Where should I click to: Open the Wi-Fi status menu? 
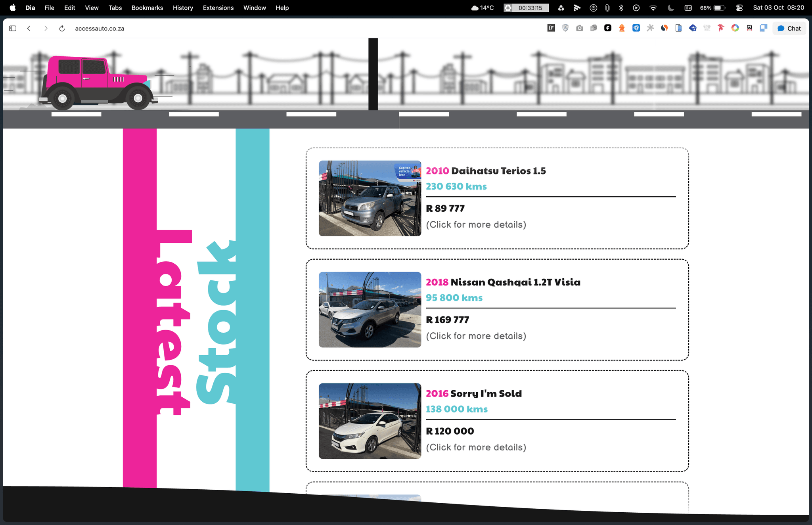pos(653,8)
